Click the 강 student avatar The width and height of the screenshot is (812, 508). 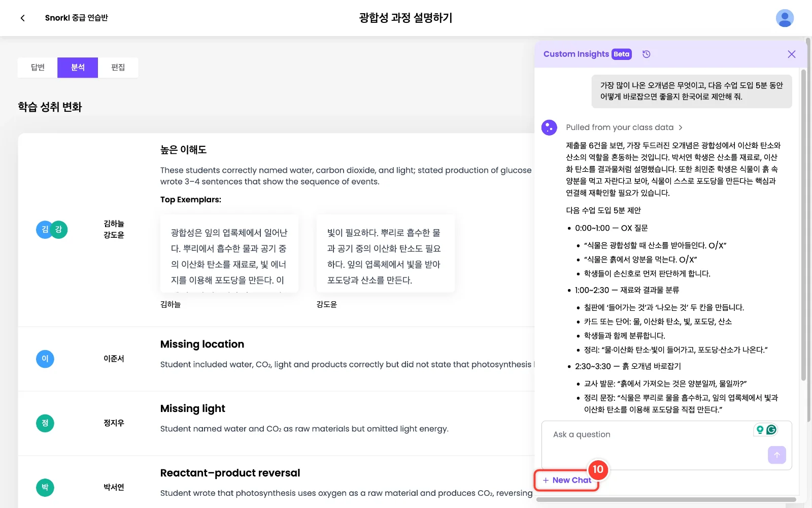59,230
